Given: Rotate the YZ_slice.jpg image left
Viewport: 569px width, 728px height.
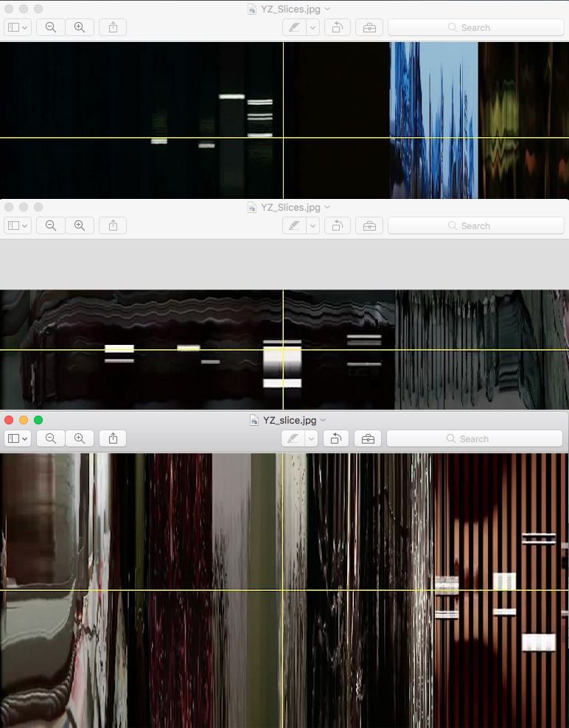Looking at the screenshot, I should [336, 438].
